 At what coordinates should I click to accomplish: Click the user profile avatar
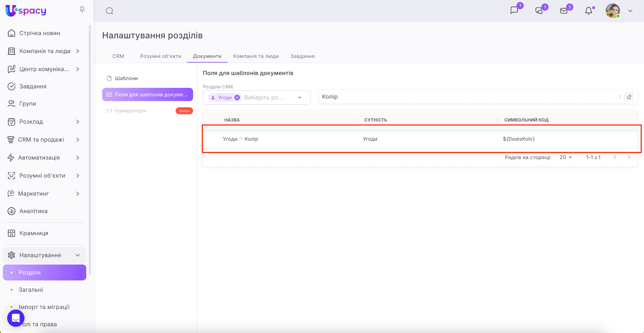coord(613,11)
